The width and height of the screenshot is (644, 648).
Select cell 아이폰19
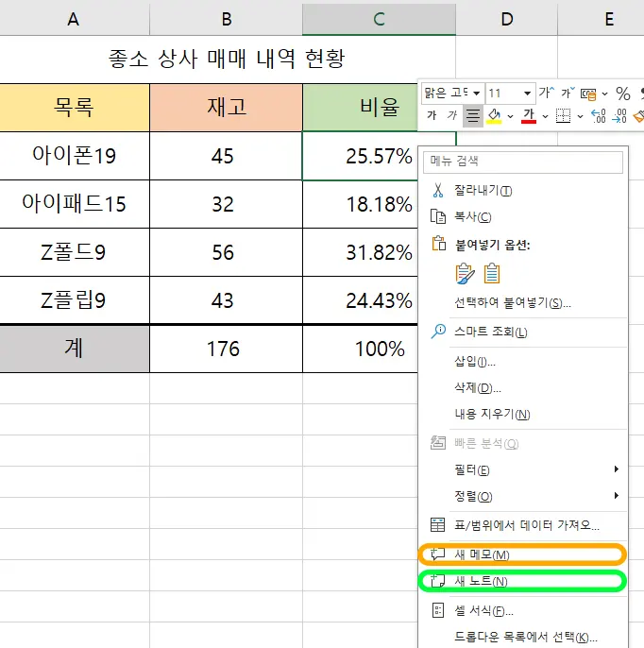coord(75,156)
